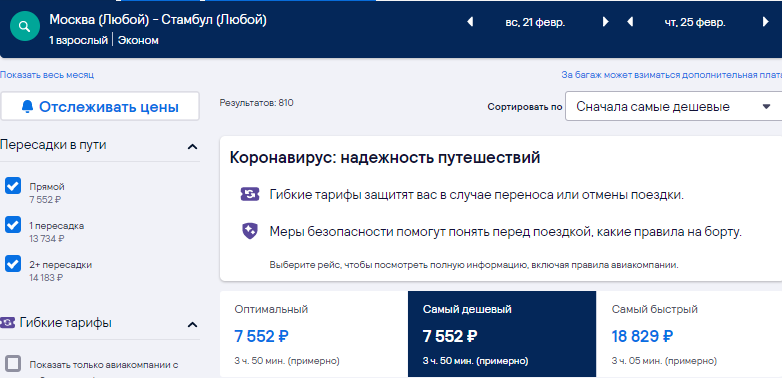
Task: Select the Оптимальный tab
Action: [x=314, y=334]
